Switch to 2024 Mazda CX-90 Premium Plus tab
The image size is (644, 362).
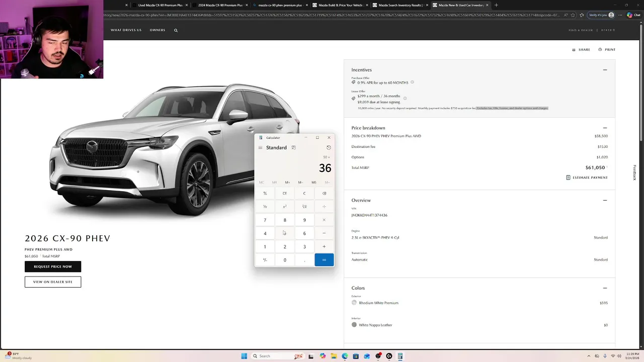(219, 5)
